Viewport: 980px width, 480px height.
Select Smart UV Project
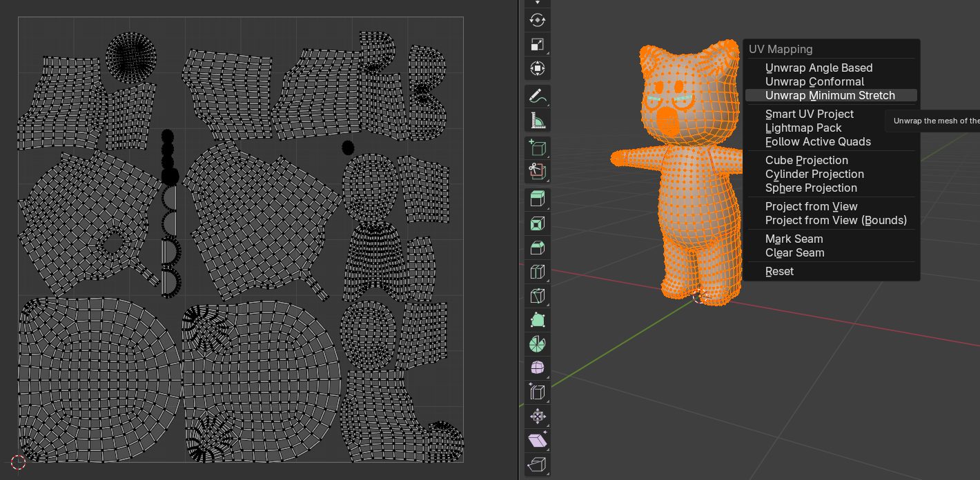coord(809,114)
